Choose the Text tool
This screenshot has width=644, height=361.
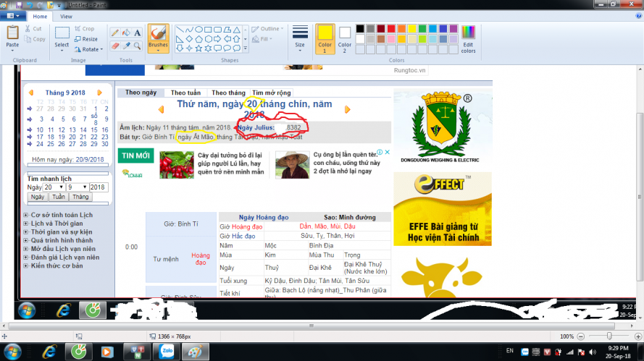(x=137, y=33)
